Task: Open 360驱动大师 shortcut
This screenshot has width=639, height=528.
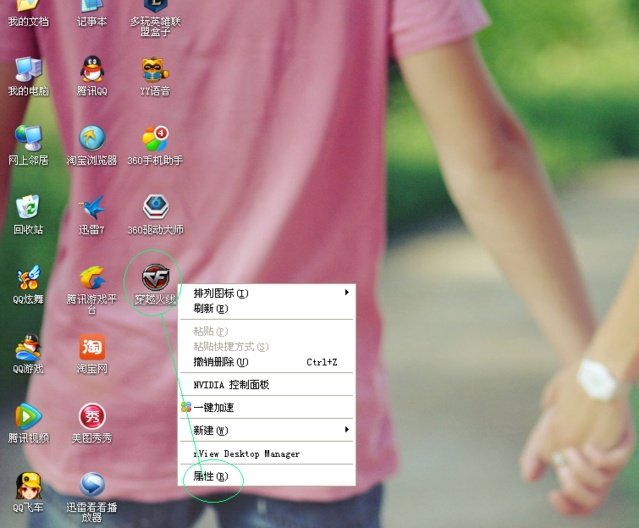Action: [x=156, y=215]
